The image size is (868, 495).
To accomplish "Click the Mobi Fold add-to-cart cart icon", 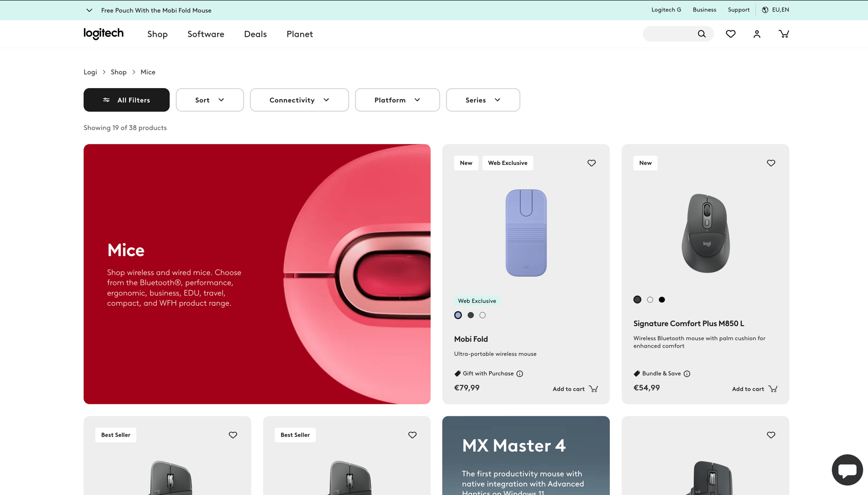I will [x=593, y=389].
